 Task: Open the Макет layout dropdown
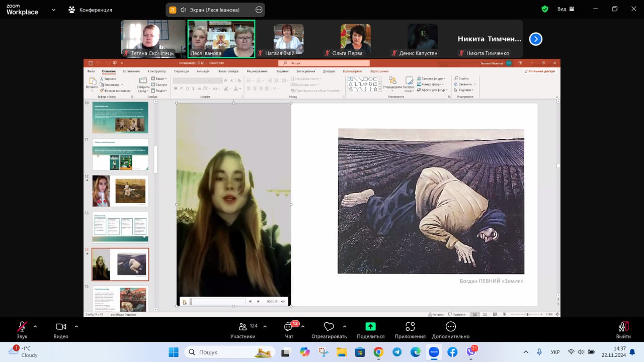159,79
